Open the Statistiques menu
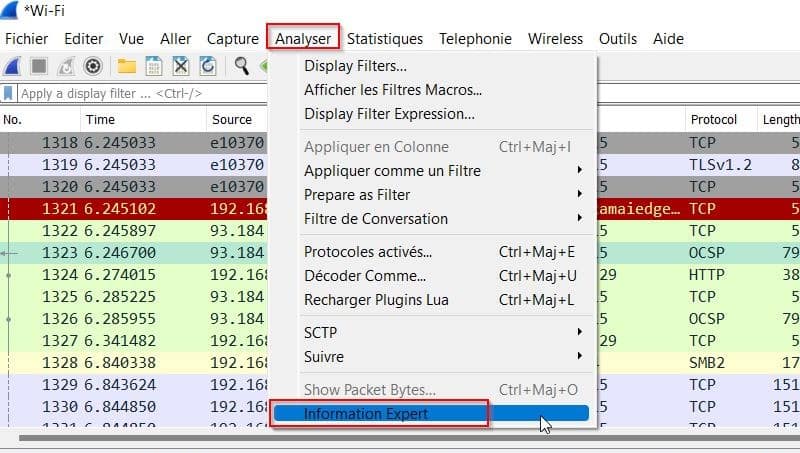800x453 pixels. (x=385, y=39)
